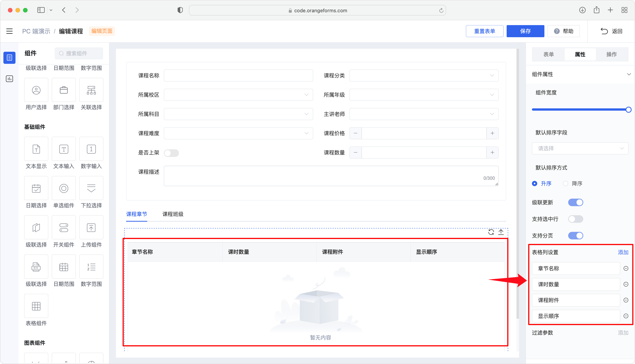
Task: Click the 帮助 button
Action: tap(563, 31)
